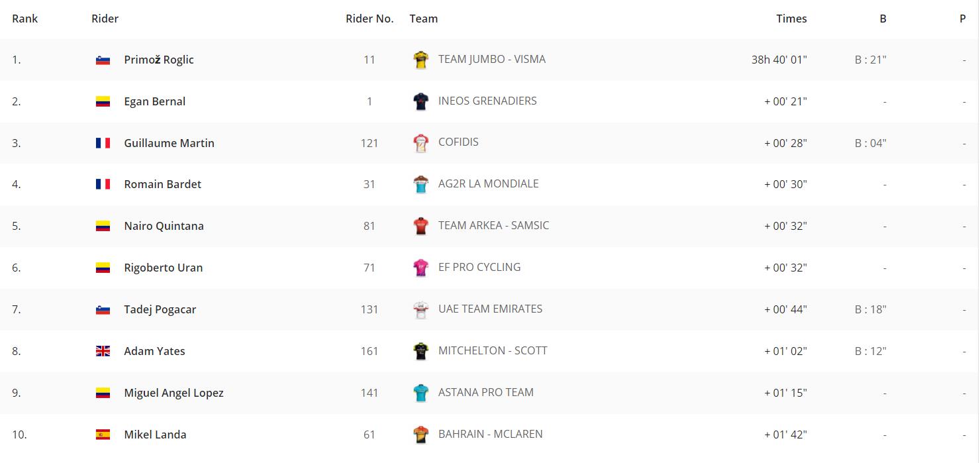
Task: Click the Times column header
Action: click(792, 19)
